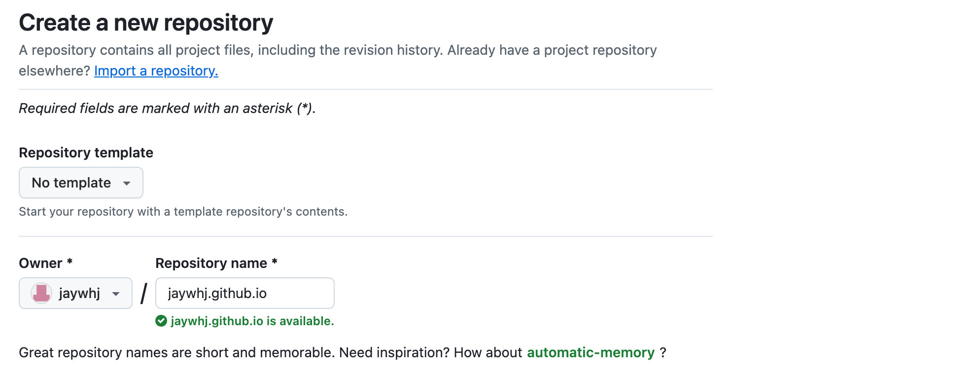Click the Create a new repository heading

[x=146, y=23]
